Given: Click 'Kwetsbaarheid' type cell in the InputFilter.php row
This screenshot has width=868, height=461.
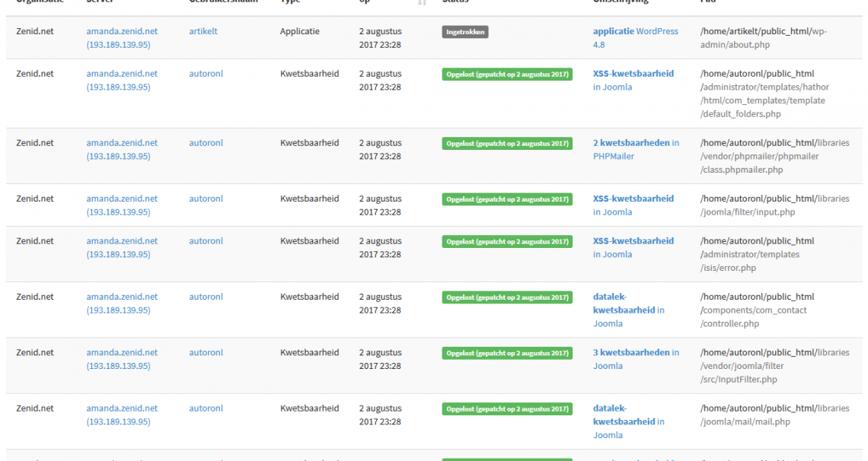Looking at the screenshot, I should click(309, 353).
